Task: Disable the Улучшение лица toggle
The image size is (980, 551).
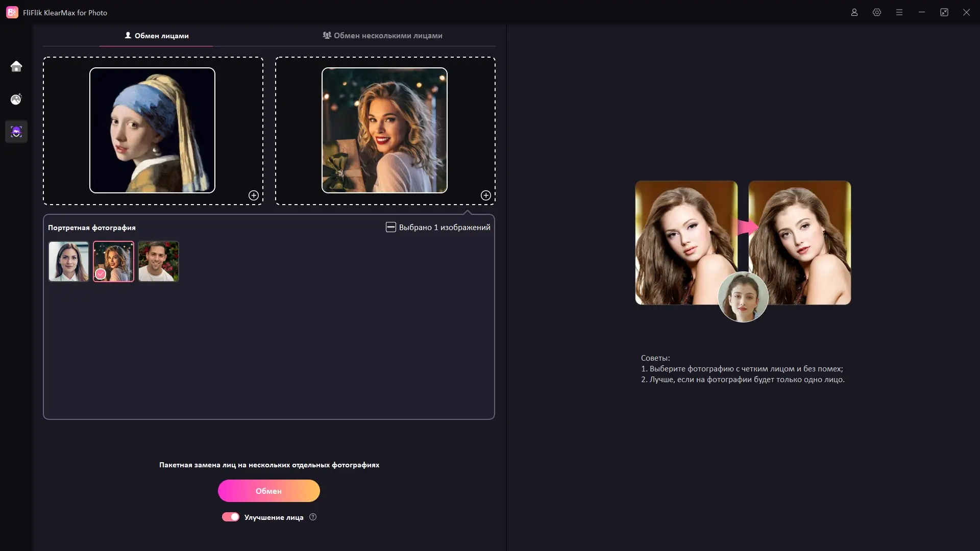Action: [x=231, y=517]
